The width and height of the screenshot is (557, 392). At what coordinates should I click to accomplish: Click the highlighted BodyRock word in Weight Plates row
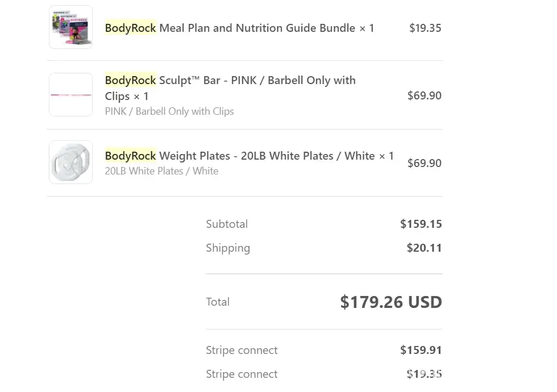point(130,156)
